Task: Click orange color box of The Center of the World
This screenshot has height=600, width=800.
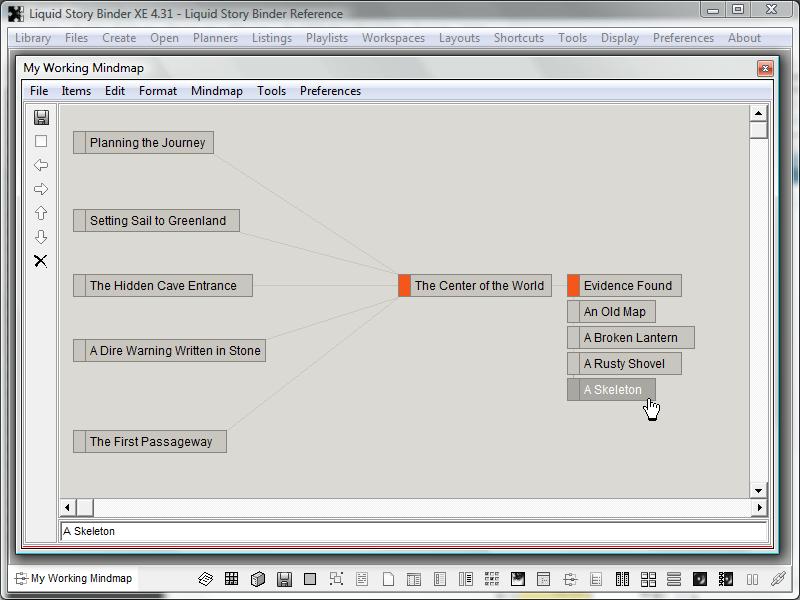Action: point(404,286)
